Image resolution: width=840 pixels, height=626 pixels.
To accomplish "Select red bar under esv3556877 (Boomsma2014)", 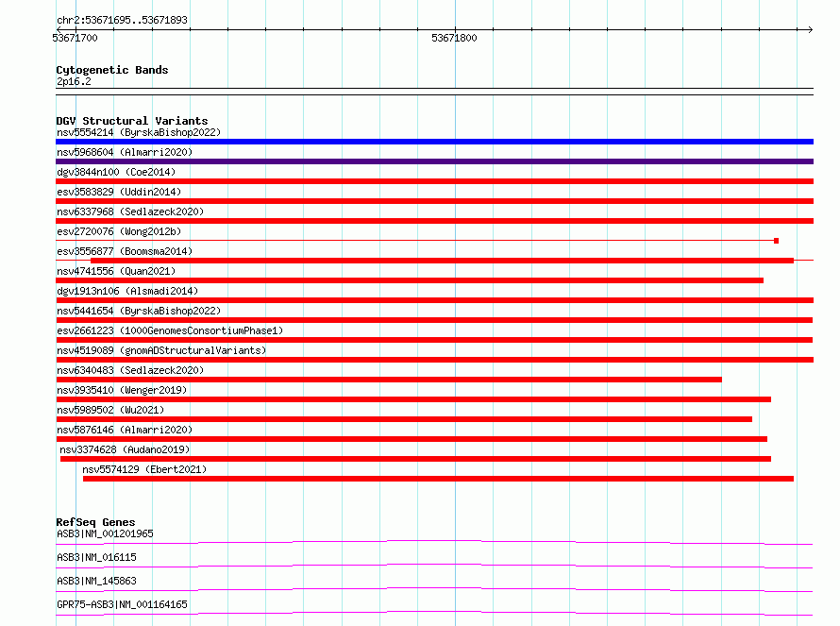I will tap(442, 261).
